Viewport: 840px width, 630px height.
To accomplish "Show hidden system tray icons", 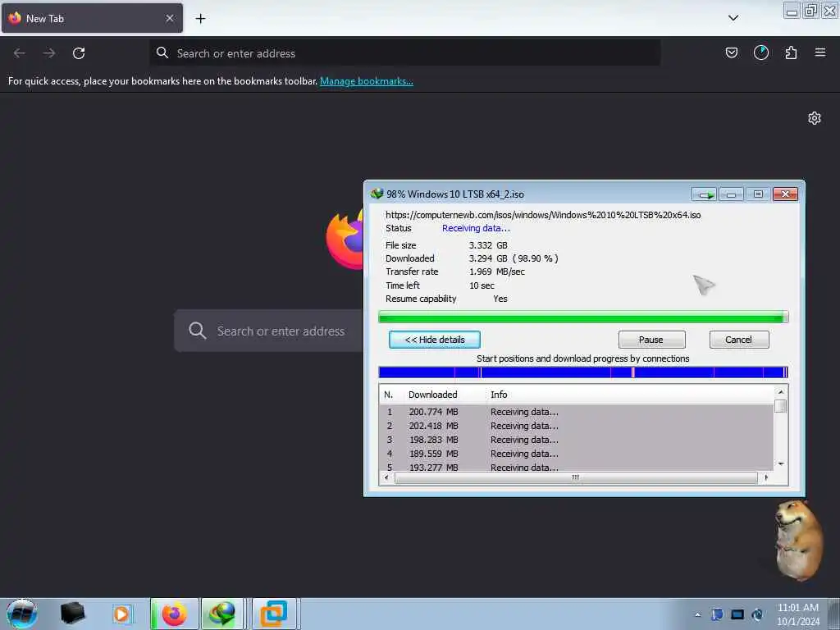I will point(697,615).
